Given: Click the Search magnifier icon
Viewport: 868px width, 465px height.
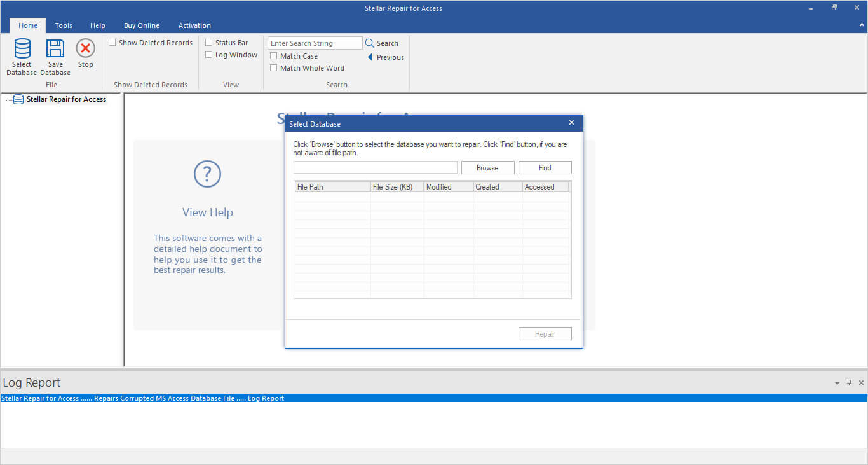Looking at the screenshot, I should coord(369,43).
